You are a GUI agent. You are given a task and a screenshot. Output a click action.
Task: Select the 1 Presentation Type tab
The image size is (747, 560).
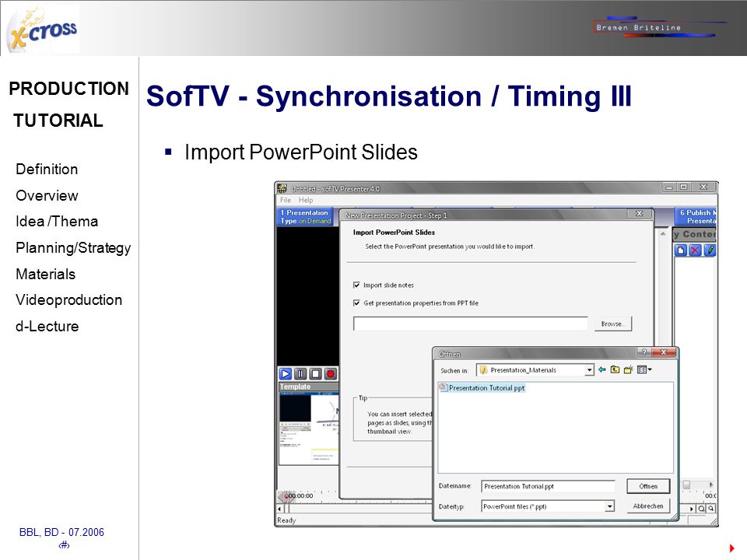coord(305,216)
